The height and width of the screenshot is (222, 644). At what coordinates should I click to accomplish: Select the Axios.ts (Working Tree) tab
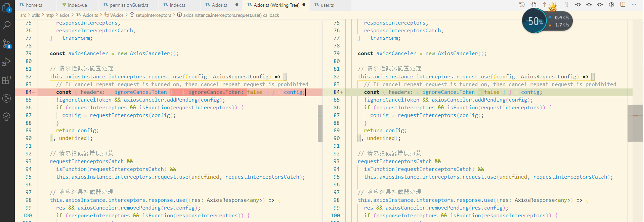click(276, 5)
